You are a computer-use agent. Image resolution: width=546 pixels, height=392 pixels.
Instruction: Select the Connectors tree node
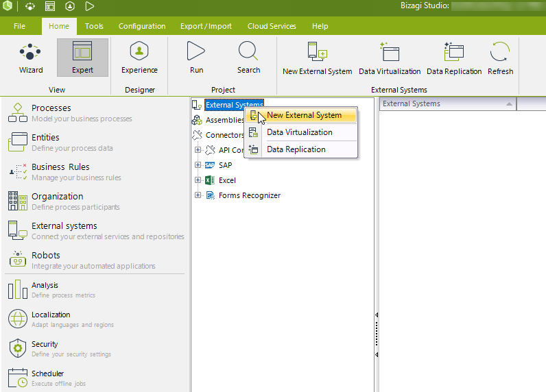pos(224,135)
